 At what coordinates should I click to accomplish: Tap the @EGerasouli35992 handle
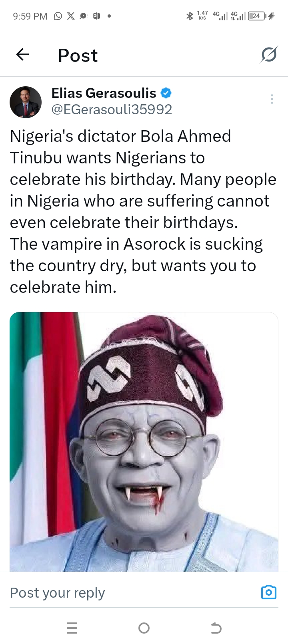[x=112, y=109]
